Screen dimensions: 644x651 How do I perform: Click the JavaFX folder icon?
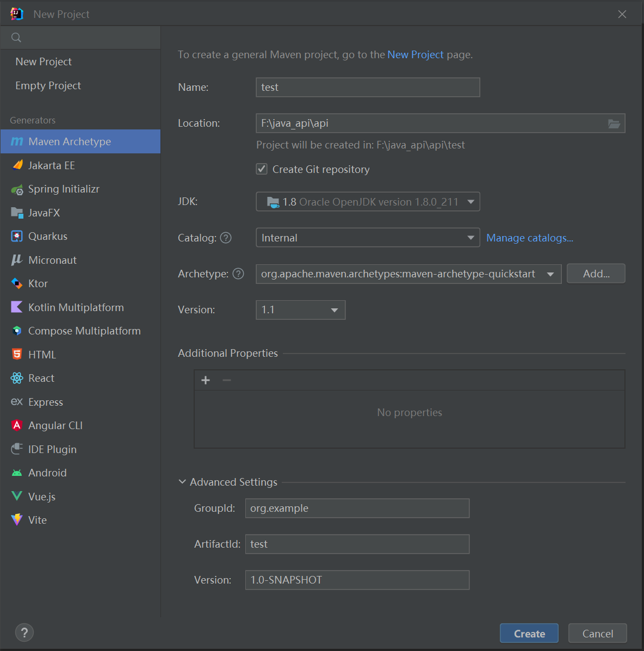coord(17,213)
